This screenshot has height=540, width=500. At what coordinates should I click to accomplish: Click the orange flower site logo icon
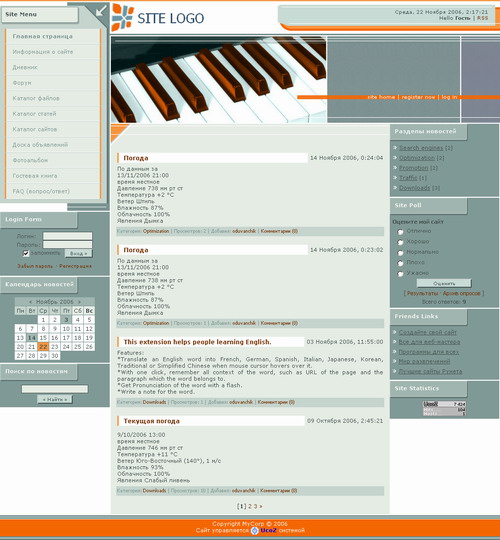click(x=123, y=17)
